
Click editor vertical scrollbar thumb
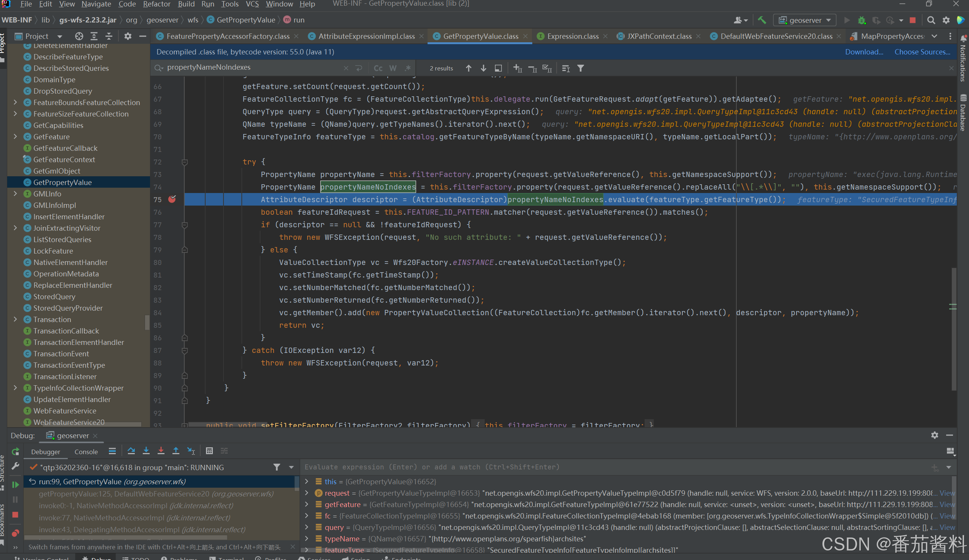(x=954, y=329)
